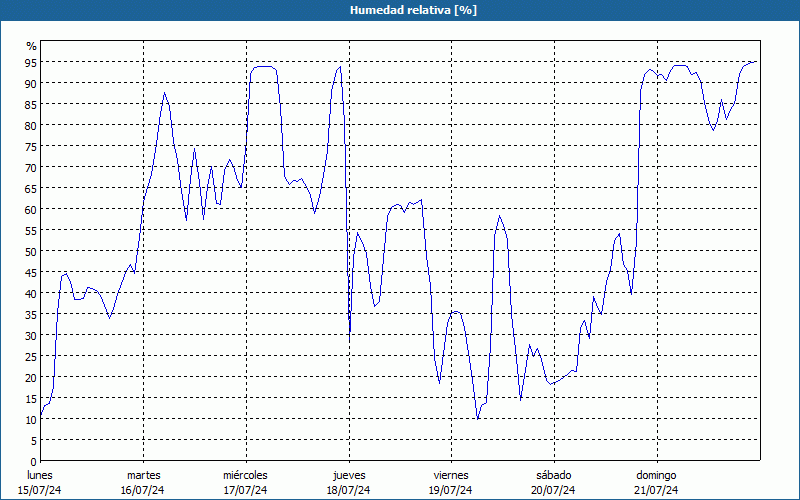Click the 'lunes' day label
800x500 pixels.
click(40, 475)
